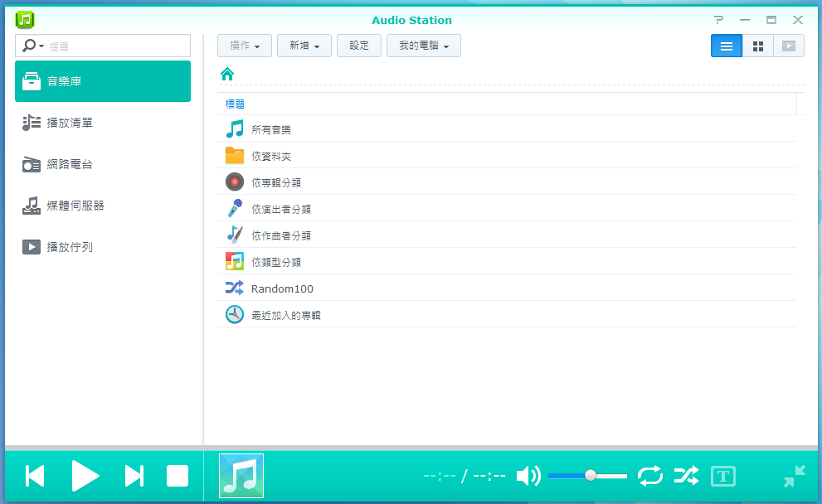
Task: Click the 音樂庫 library box icon
Action: point(32,81)
